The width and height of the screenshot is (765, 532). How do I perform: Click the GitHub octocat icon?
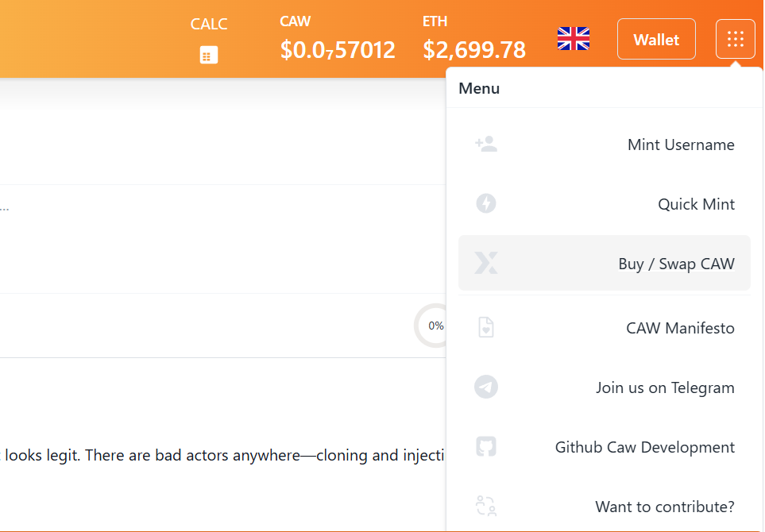486,446
